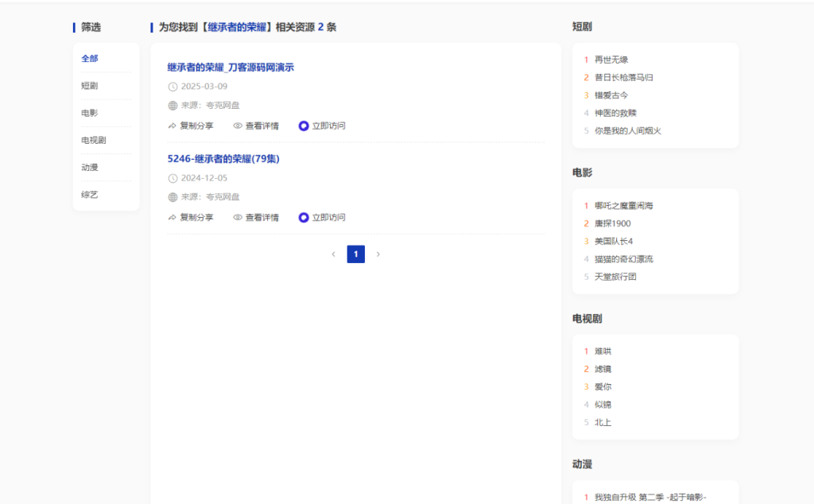
Task: Select the 短剧 filter in the sidebar
Action: [x=89, y=85]
